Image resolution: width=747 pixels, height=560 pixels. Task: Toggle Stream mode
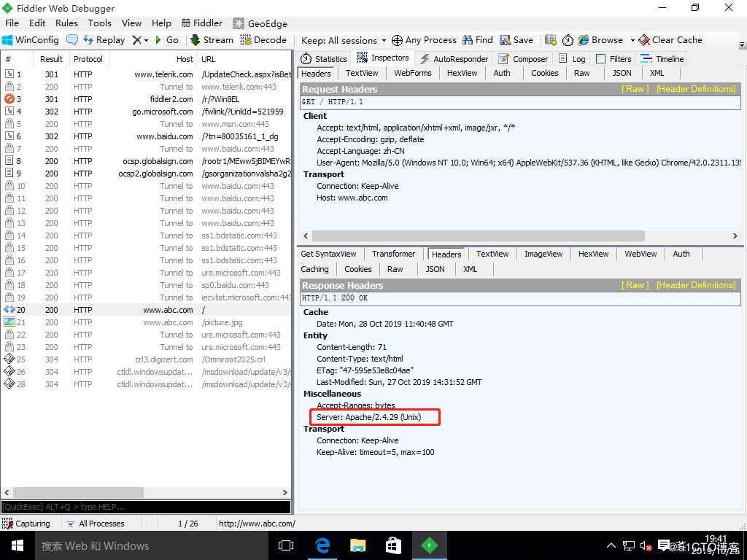(212, 40)
